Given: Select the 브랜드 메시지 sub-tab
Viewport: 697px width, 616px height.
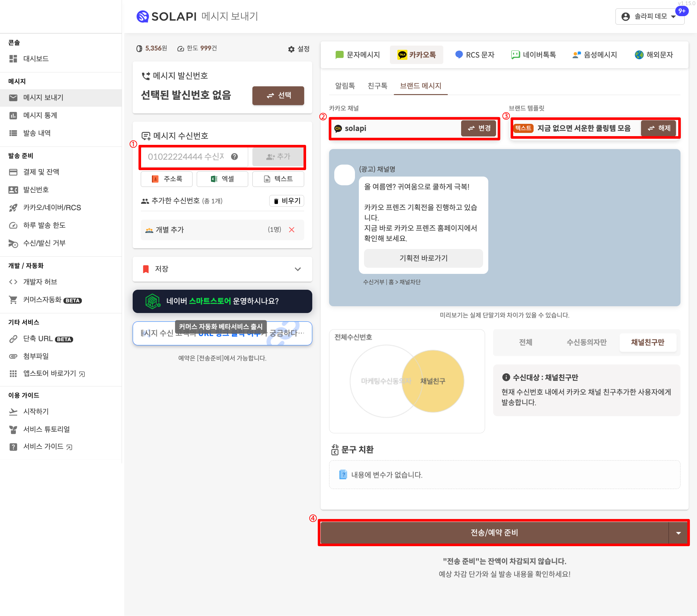Looking at the screenshot, I should (x=420, y=86).
